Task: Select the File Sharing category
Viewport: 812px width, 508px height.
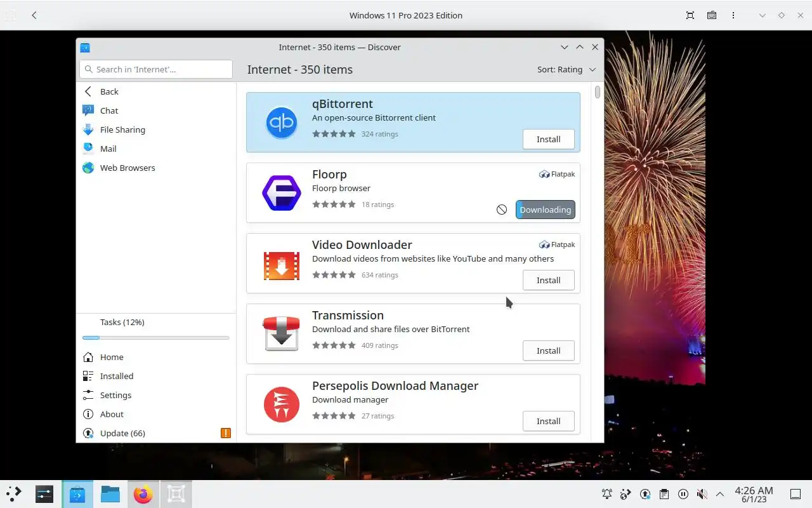Action: (x=156, y=130)
